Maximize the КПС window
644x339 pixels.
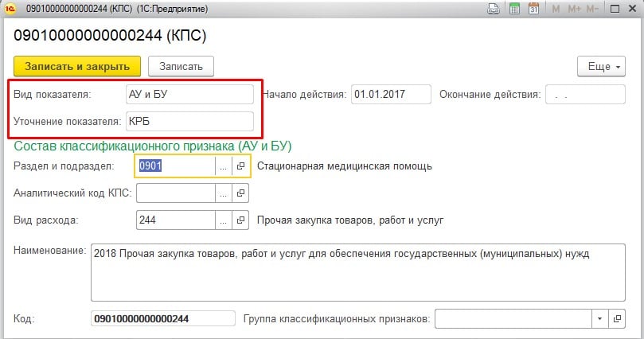(615, 9)
